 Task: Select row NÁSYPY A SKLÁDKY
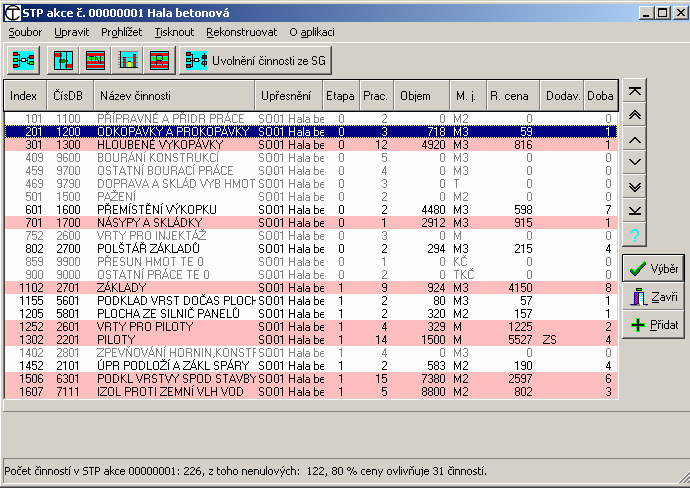coord(311,223)
